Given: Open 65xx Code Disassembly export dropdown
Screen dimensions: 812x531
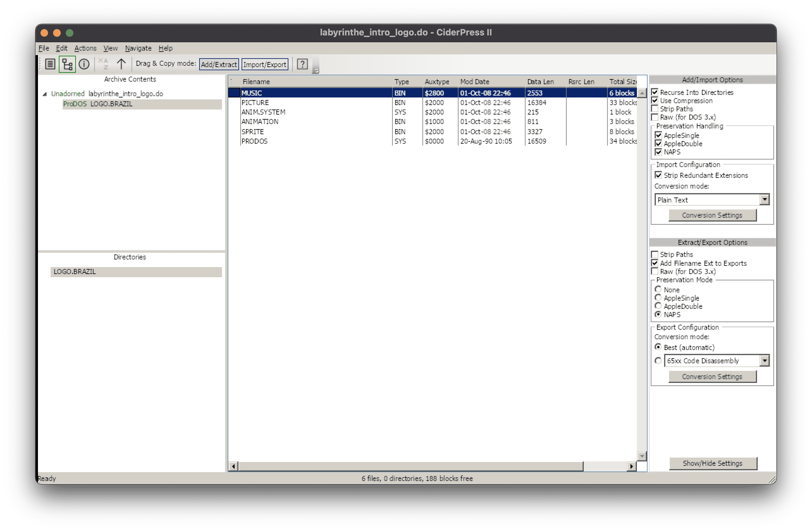Looking at the screenshot, I should click(717, 361).
